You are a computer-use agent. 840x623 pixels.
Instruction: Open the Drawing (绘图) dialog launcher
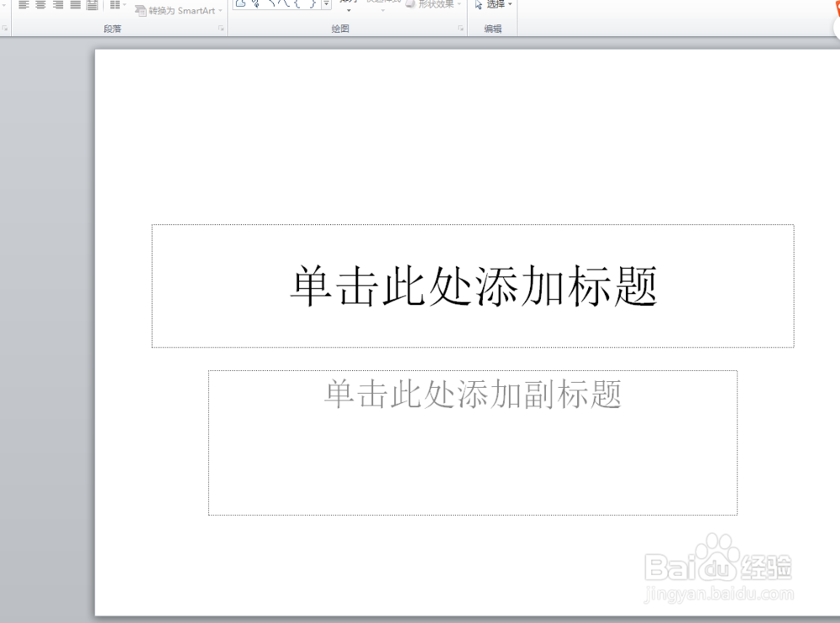tap(460, 26)
